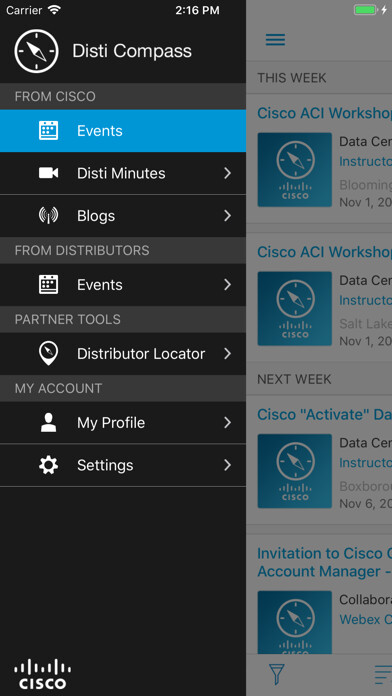
Task: Open the Salt Lake Cisco ACI Workshop link
Action: click(325, 252)
